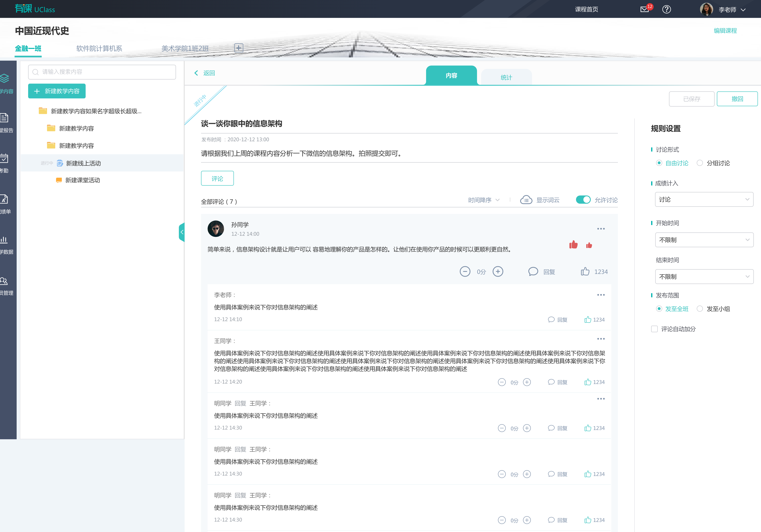The image size is (761, 532).
Task: Expand the 时间降序 sort dropdown
Action: click(484, 200)
